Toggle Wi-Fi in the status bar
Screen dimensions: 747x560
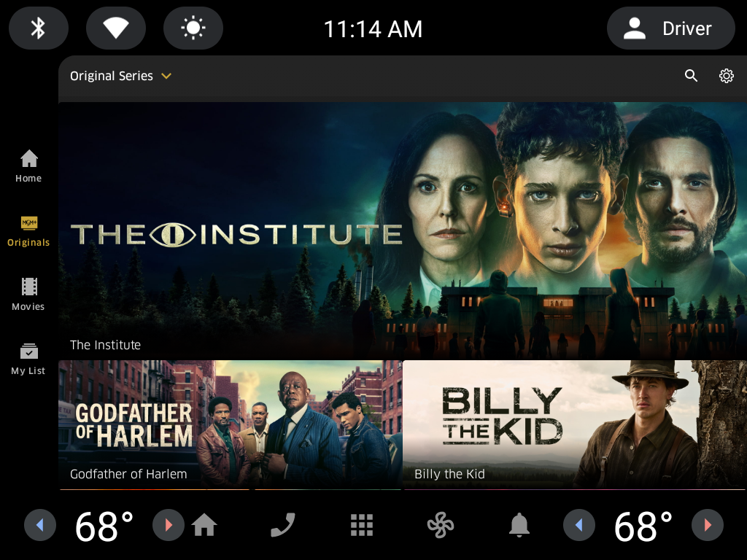click(x=116, y=28)
